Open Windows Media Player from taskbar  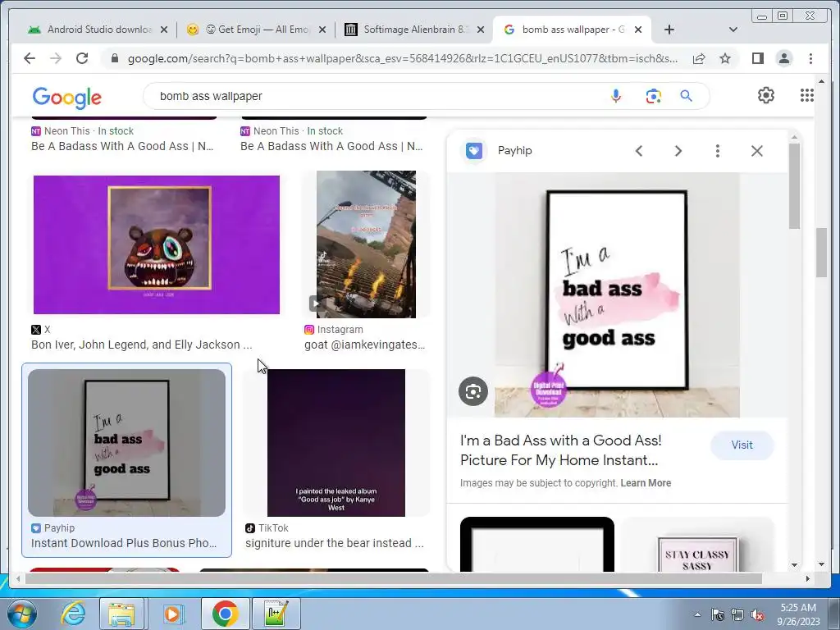coord(172,614)
